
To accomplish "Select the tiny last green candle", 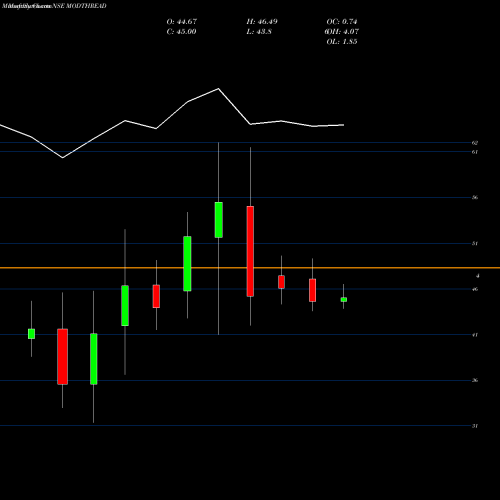I will pyautogui.click(x=344, y=300).
